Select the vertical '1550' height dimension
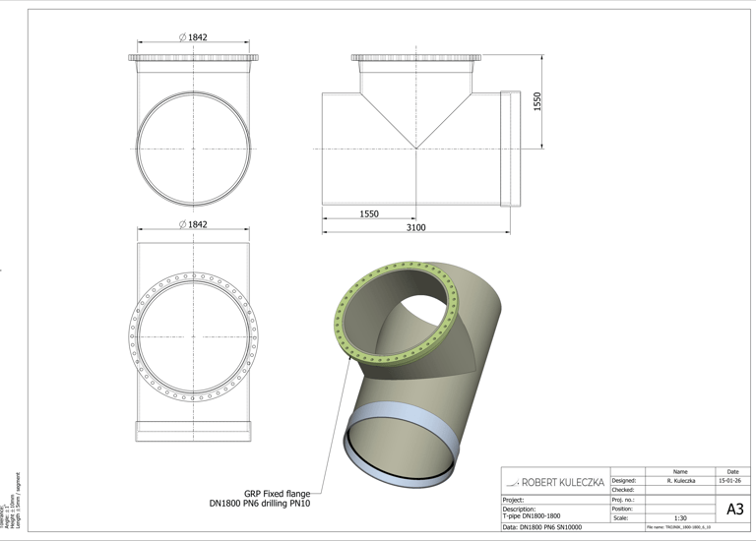The image size is (756, 541). click(x=537, y=101)
